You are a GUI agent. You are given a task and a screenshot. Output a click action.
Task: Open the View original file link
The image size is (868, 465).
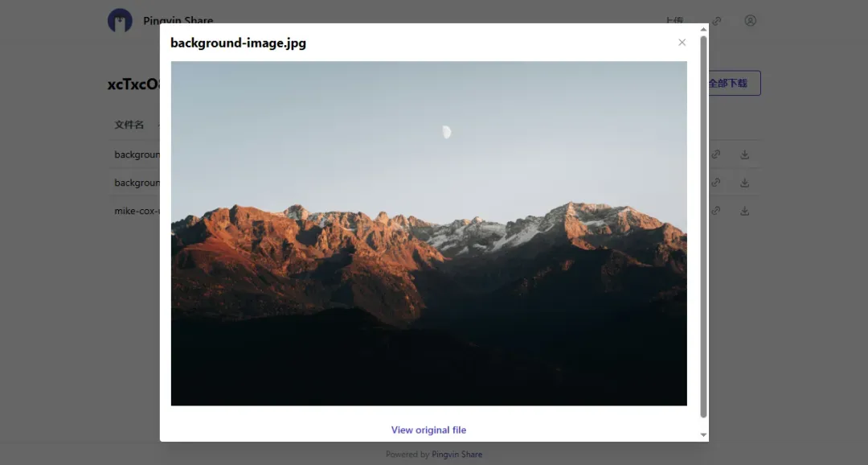[428, 430]
